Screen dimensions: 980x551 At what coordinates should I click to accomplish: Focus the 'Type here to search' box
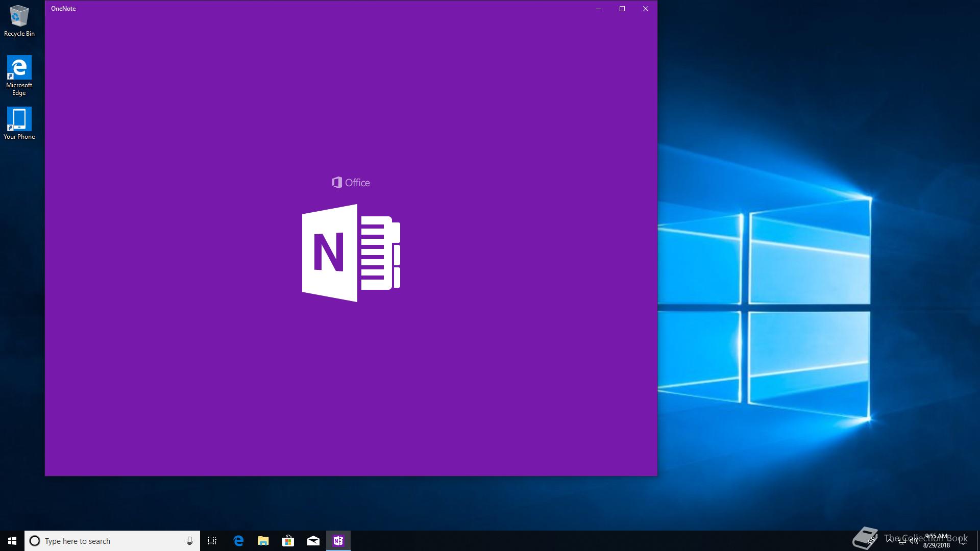click(x=112, y=541)
